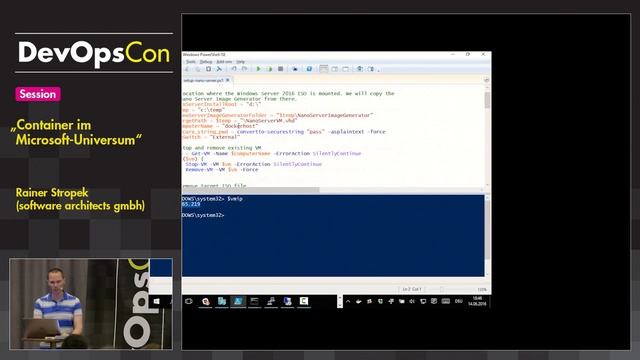Collapse the script pane with corner arrow
The width and height of the screenshot is (640, 360).
(486, 80)
